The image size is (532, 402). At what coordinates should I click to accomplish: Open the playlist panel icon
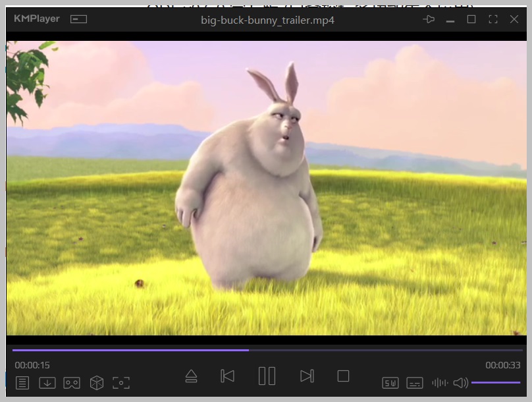22,382
